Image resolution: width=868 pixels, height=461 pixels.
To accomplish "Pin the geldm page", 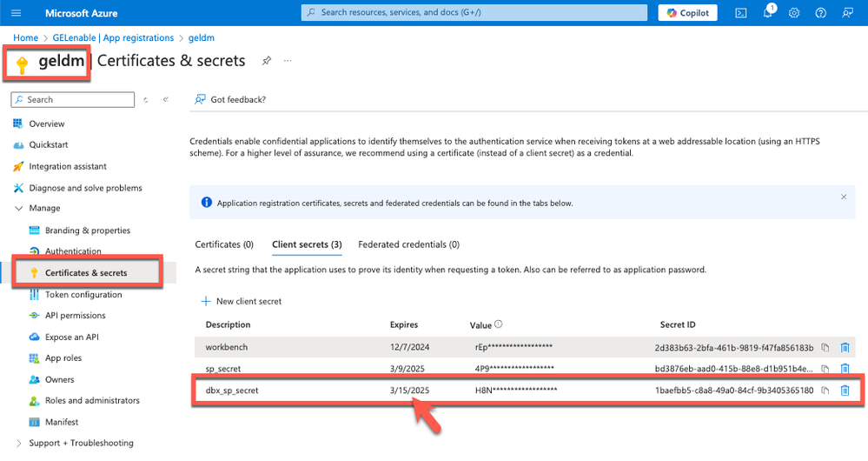I will (x=267, y=61).
